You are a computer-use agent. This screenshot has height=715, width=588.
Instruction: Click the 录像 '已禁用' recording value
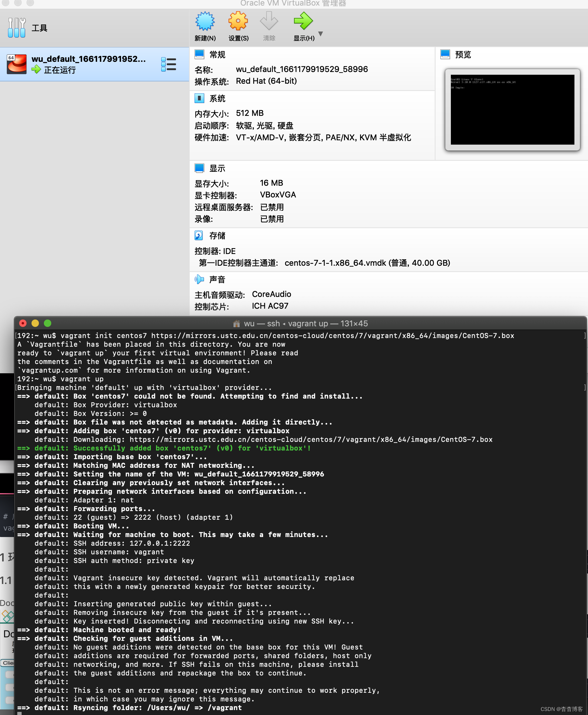[x=272, y=219]
